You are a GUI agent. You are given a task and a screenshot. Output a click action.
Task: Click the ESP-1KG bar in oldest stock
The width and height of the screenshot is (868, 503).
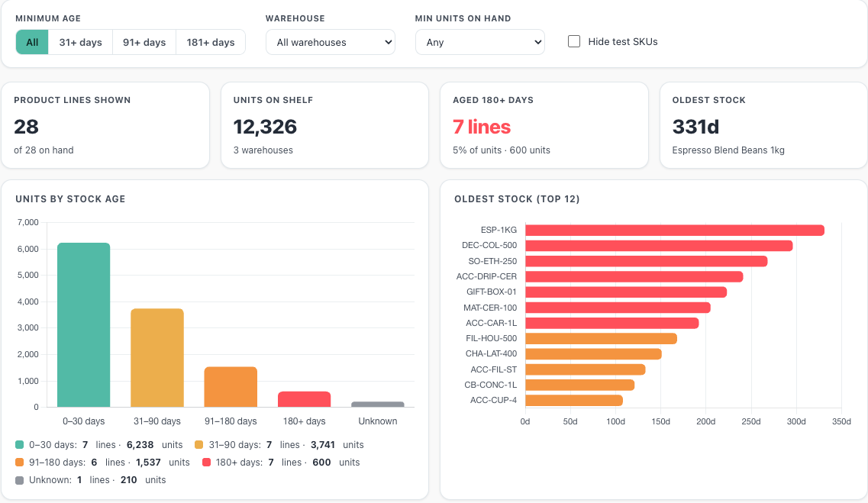675,231
